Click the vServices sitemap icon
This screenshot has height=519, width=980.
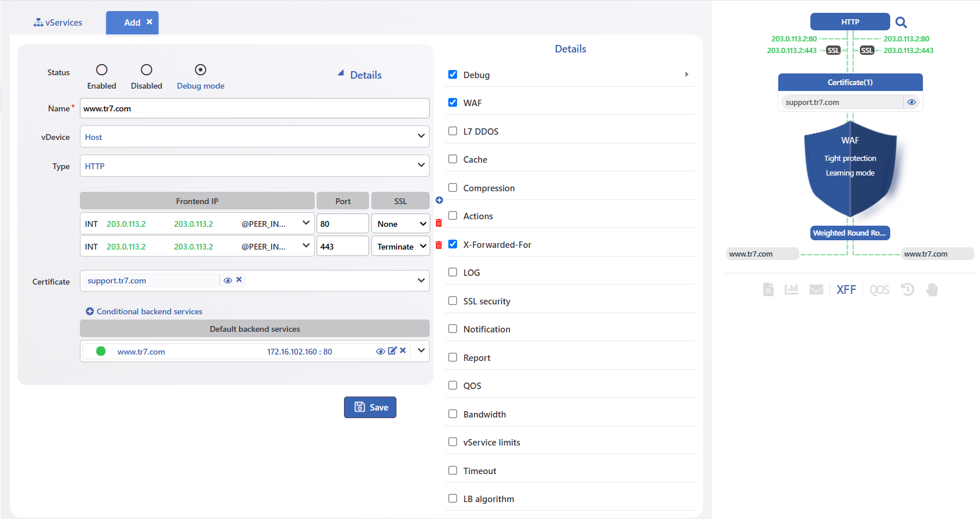pos(38,22)
